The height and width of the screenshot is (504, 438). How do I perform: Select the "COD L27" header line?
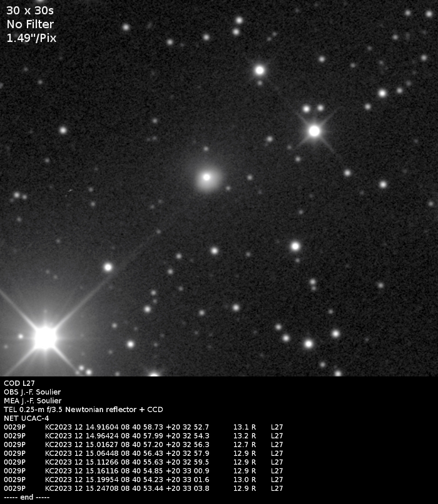click(x=19, y=383)
